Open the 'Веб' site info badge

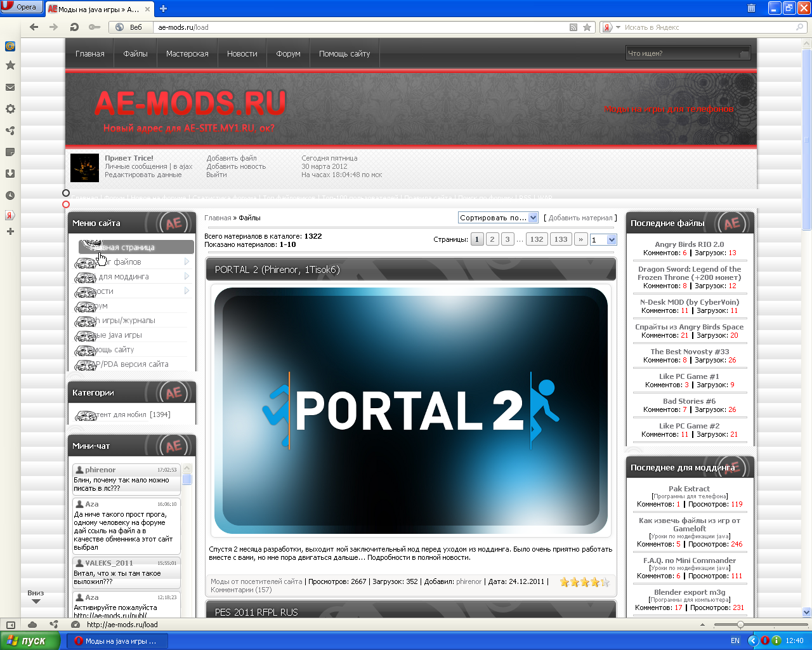(x=131, y=27)
